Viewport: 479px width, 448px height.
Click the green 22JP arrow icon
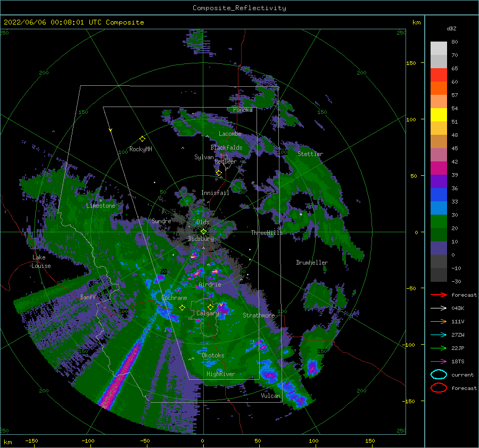click(439, 348)
